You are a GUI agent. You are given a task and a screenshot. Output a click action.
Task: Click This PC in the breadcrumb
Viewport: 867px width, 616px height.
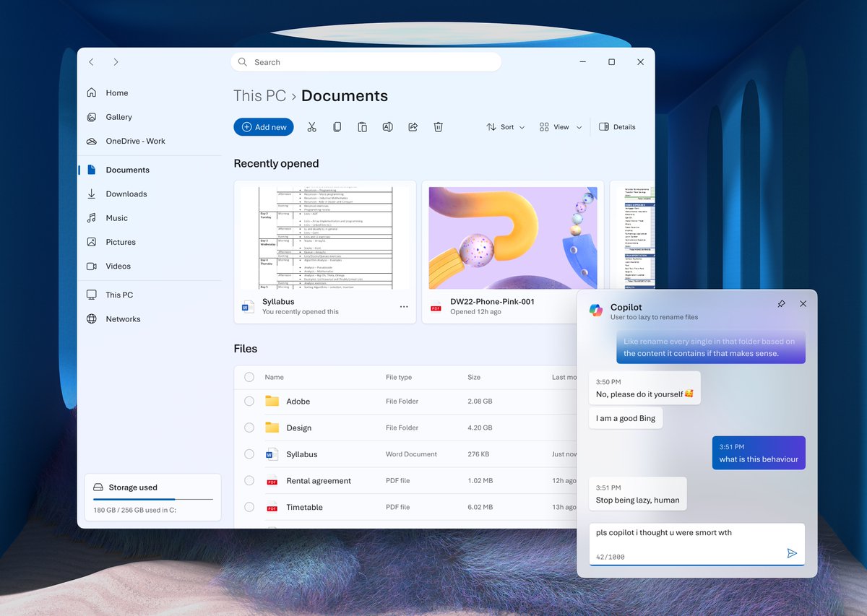pyautogui.click(x=260, y=96)
